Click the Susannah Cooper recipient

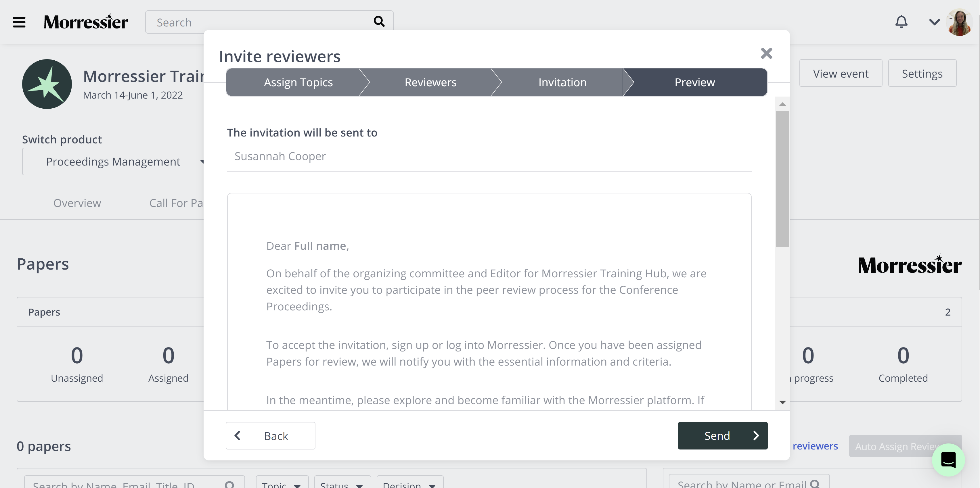coord(280,156)
